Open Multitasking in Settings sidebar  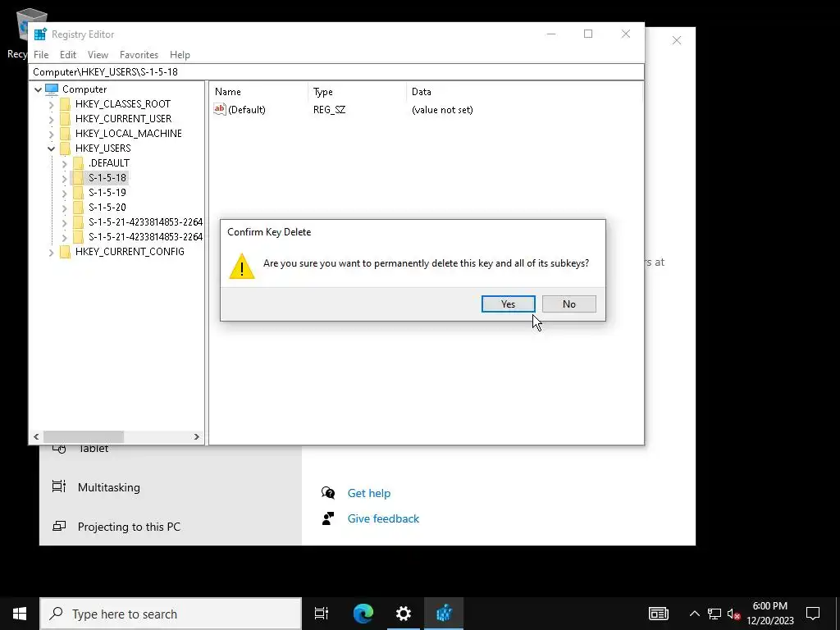pos(109,487)
